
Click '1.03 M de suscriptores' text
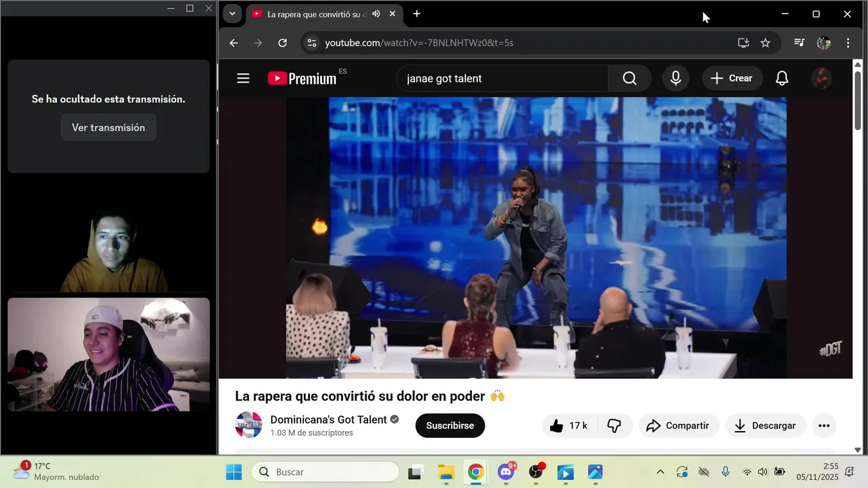(311, 433)
